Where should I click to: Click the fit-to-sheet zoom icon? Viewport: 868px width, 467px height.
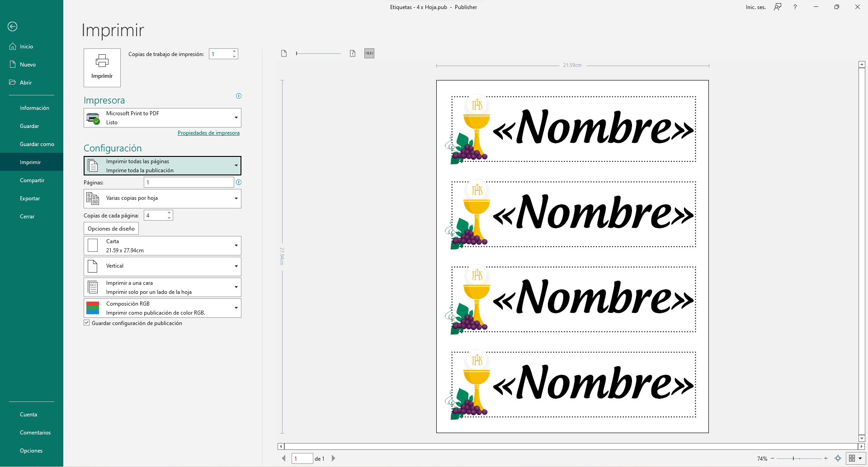click(x=838, y=458)
